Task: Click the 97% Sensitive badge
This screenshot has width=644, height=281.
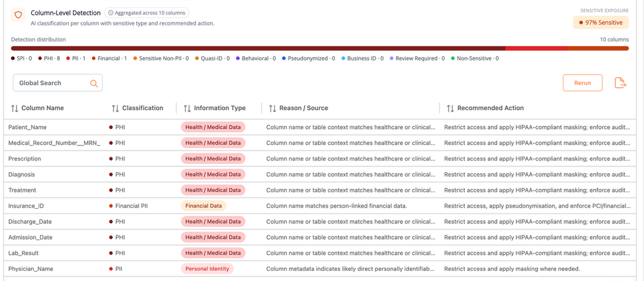Action: [x=601, y=22]
